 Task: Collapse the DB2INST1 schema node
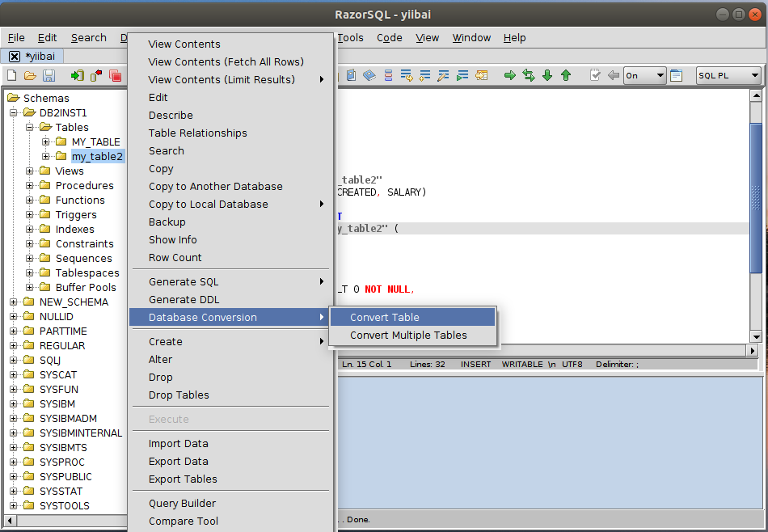(x=13, y=112)
